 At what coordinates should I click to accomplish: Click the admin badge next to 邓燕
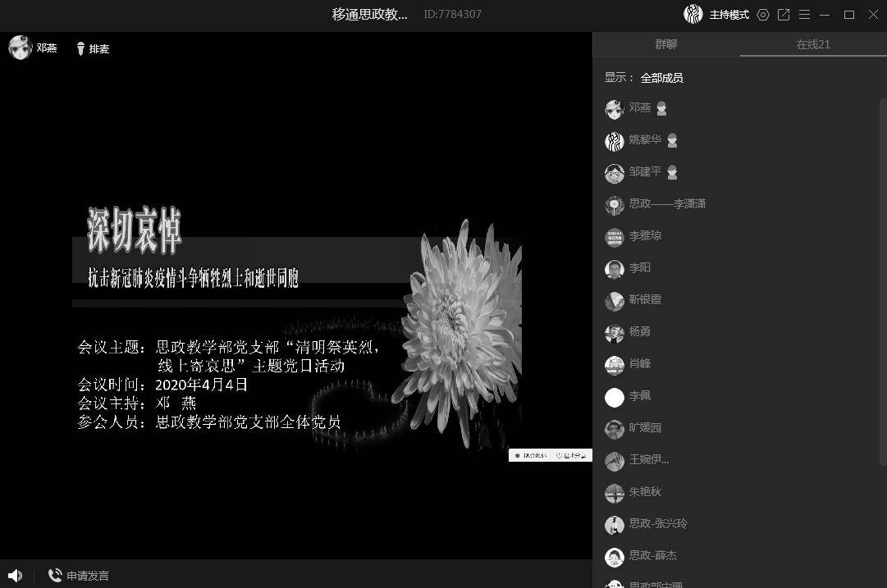click(x=661, y=108)
